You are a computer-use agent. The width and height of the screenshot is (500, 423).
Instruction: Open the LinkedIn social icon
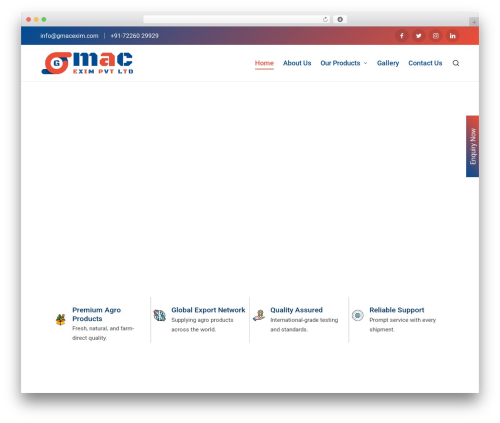452,36
